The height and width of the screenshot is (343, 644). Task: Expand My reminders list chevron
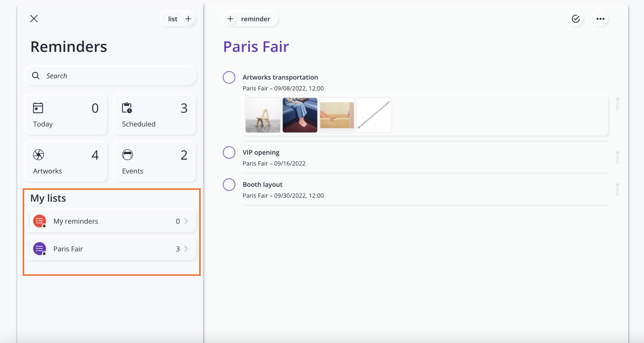[x=186, y=221]
